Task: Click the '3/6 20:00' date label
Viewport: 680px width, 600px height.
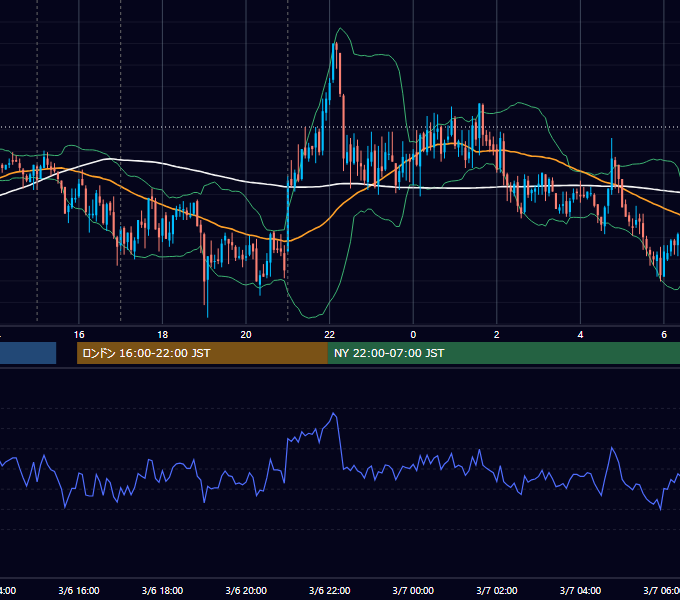Action: pyautogui.click(x=246, y=591)
